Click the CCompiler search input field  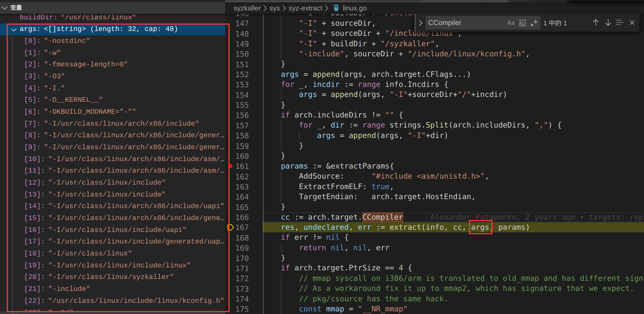(x=465, y=23)
